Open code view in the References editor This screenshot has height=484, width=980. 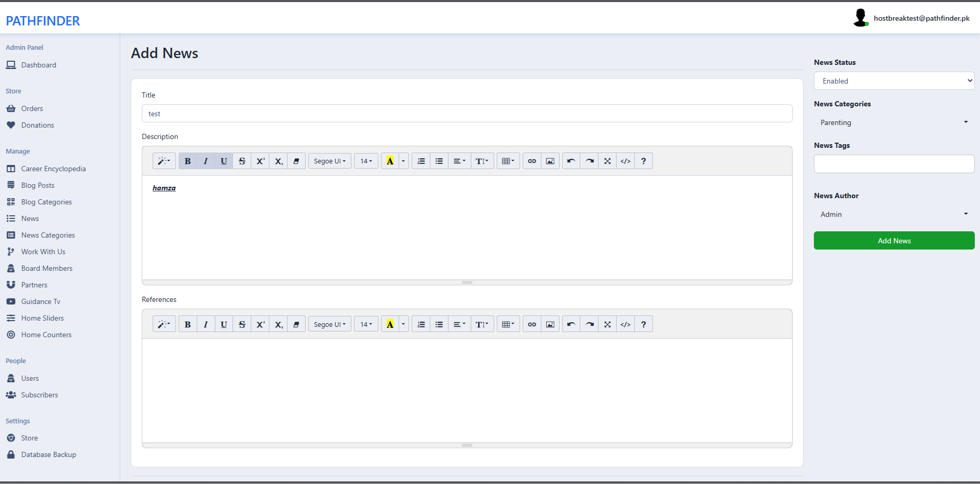pyautogui.click(x=625, y=324)
